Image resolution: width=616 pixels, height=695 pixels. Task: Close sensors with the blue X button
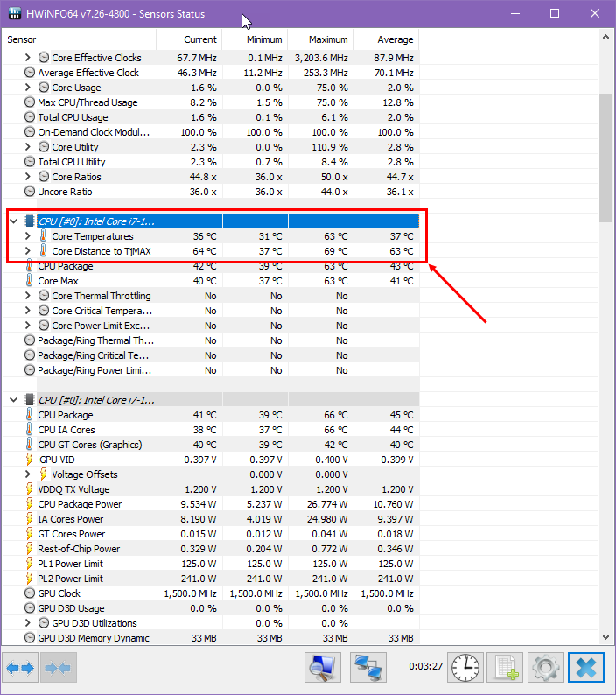586,668
